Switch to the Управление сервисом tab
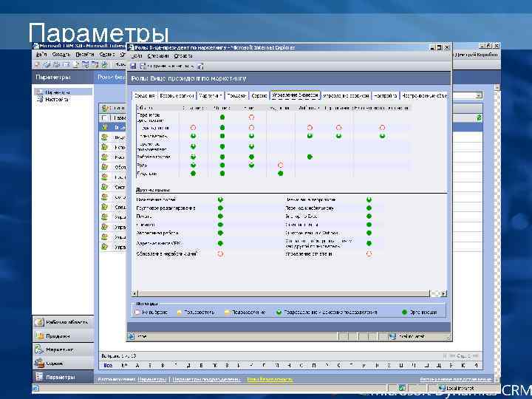This screenshot has width=532, height=399. click(346, 95)
